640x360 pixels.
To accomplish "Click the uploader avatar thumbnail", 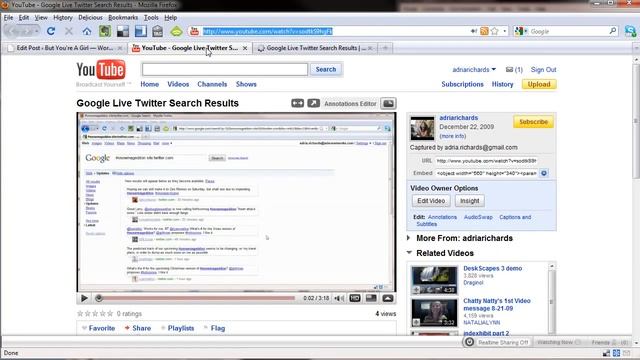I will (422, 128).
